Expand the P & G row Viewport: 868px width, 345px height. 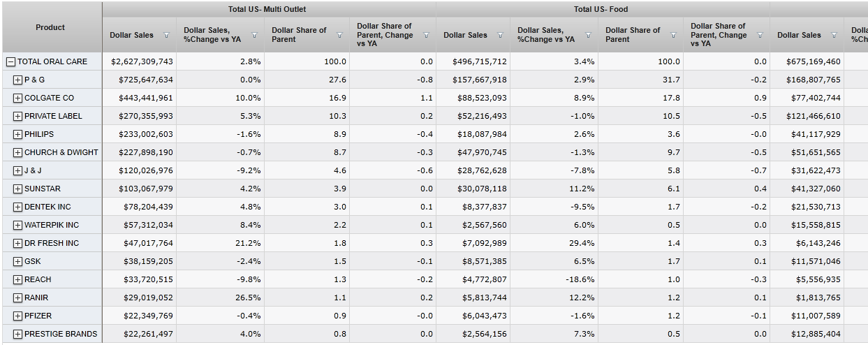click(17, 80)
